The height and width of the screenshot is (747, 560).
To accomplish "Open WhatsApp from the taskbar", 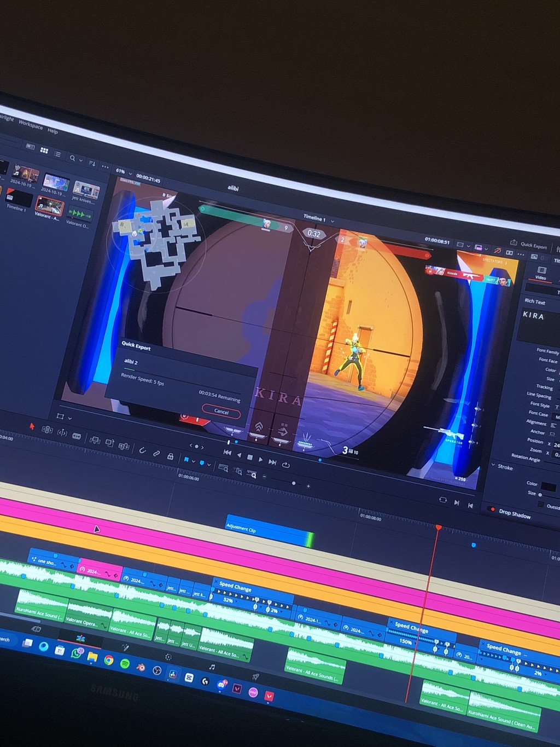I will 77,653.
